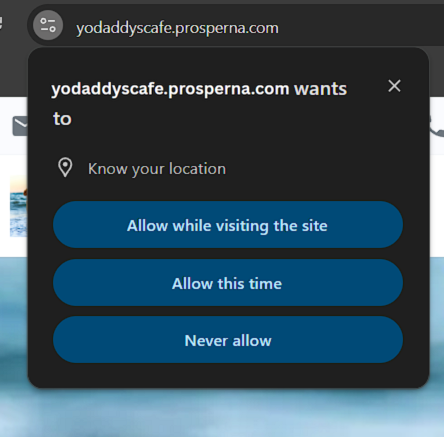The image size is (444, 437).
Task: Click the envelope email icon on page
Action: [20, 126]
